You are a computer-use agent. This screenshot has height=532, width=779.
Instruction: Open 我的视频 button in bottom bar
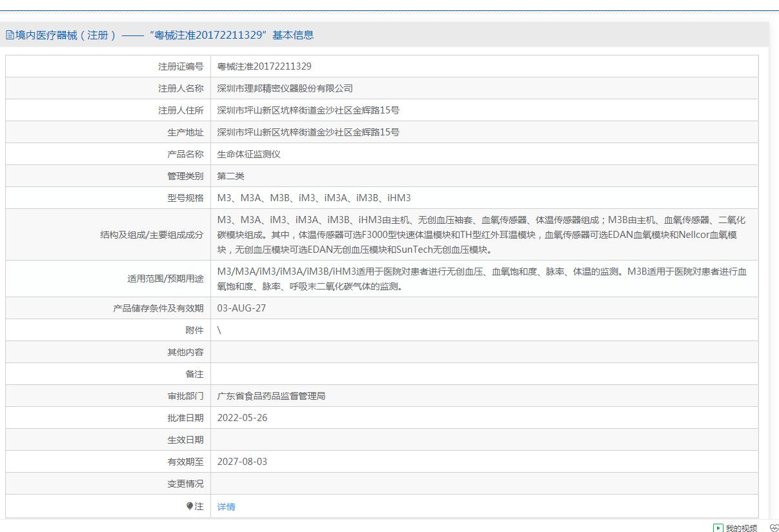735,528
